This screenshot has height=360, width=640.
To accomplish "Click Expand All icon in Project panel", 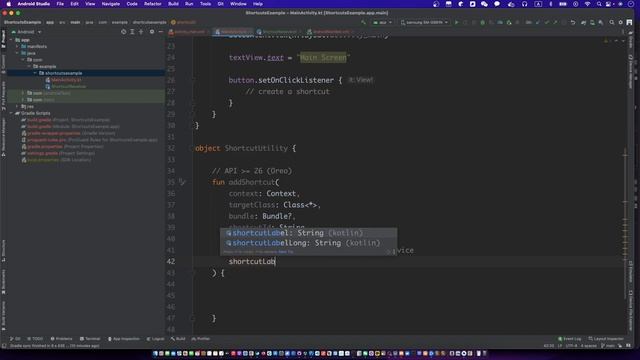I will coord(132,31).
